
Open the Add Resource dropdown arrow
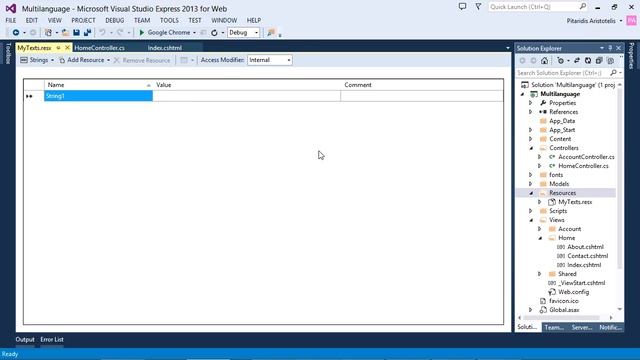pos(108,60)
